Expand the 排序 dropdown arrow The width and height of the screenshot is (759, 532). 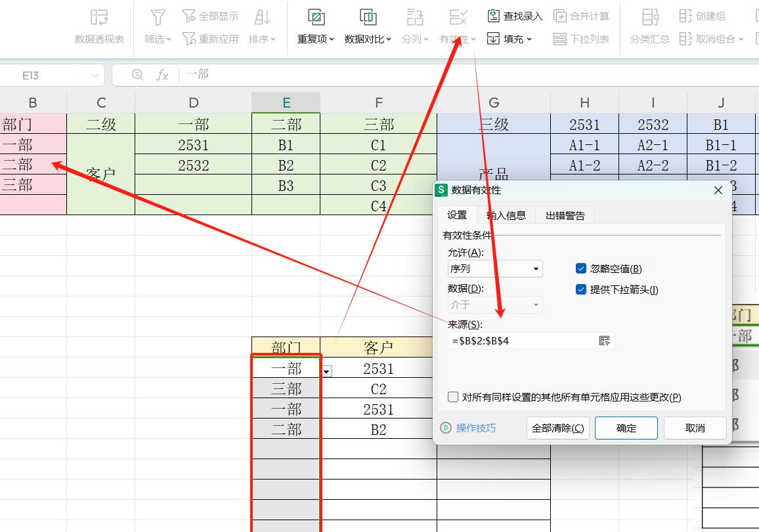point(273,39)
